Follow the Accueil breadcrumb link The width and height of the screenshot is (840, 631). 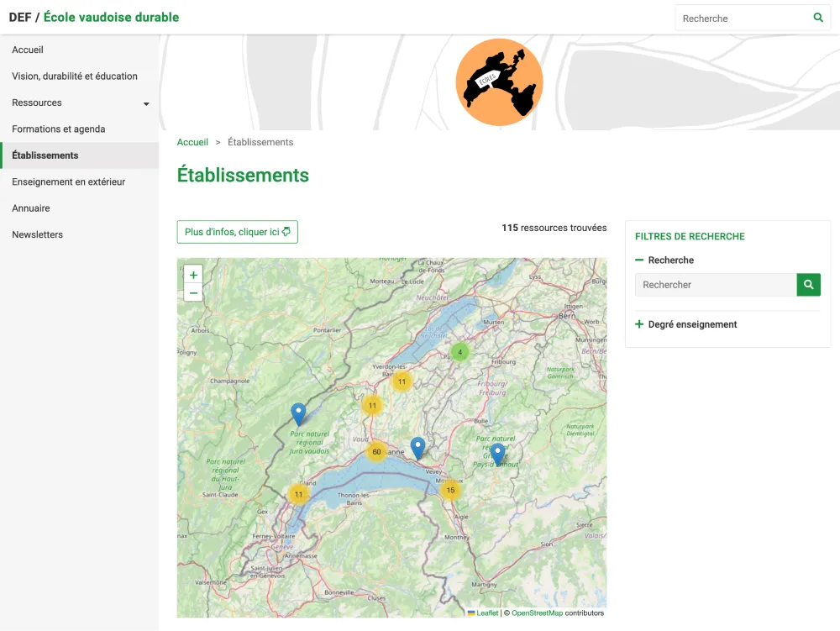pyautogui.click(x=192, y=142)
